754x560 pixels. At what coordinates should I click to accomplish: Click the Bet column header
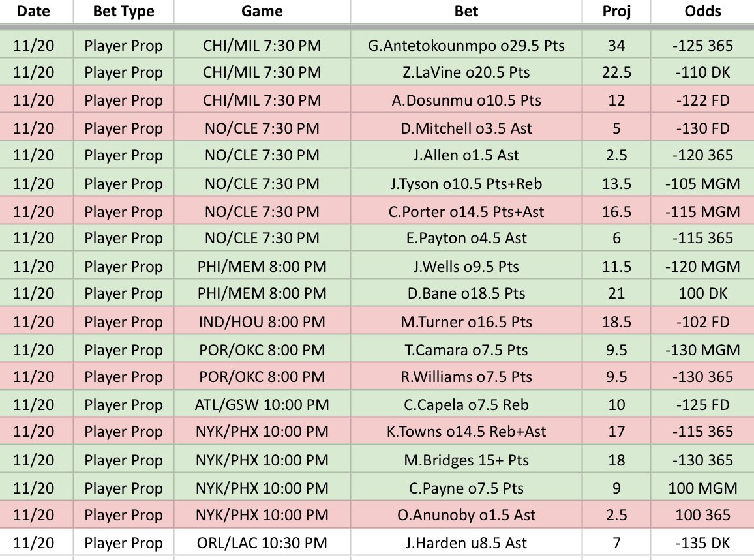(x=466, y=11)
